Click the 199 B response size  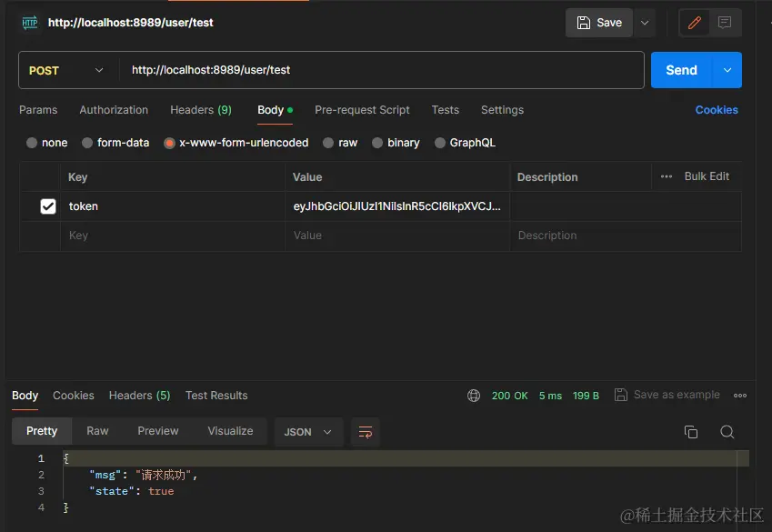(x=586, y=396)
